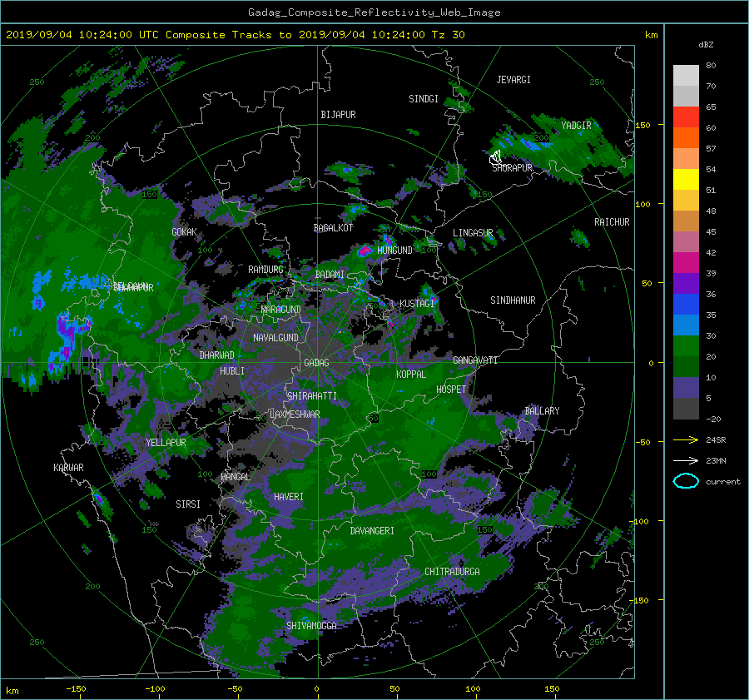Click the KOPPAL city label
This screenshot has height=700, width=749.
tap(411, 375)
